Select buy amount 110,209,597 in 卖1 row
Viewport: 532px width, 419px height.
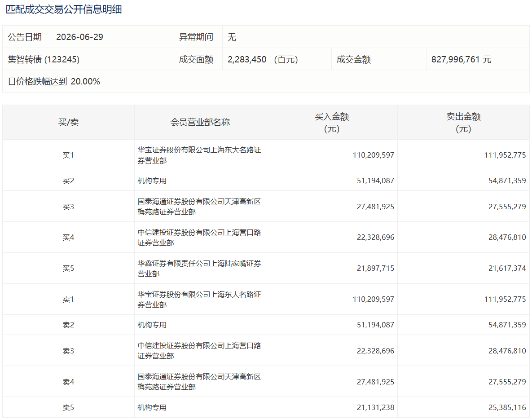coord(373,299)
